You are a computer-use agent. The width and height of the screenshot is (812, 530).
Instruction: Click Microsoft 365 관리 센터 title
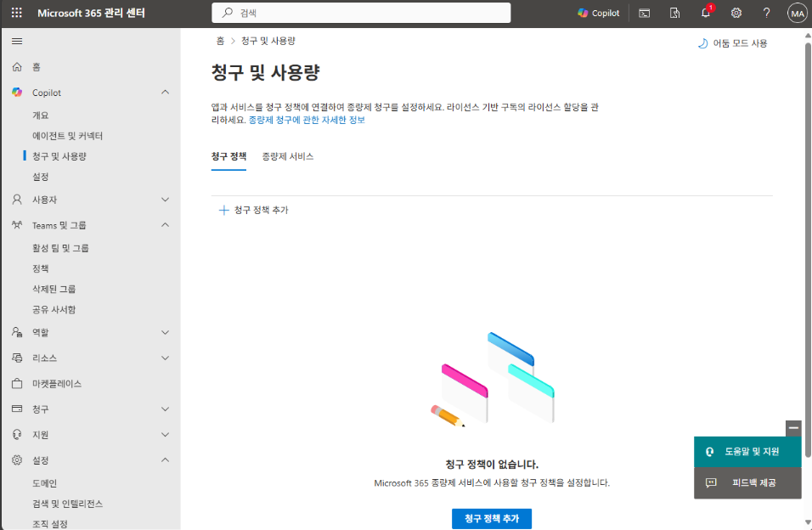pos(91,13)
